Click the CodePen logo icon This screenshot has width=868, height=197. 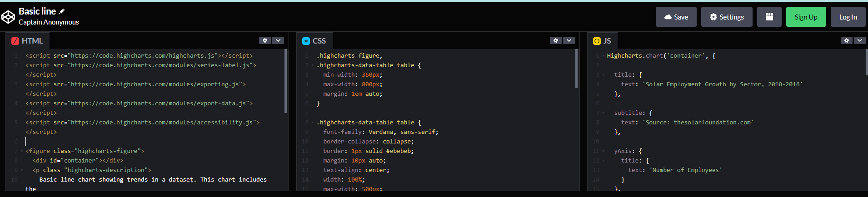(x=8, y=17)
